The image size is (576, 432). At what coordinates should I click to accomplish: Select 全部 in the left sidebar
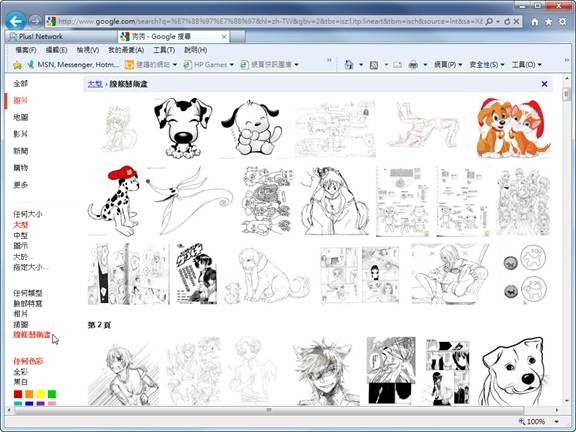click(20, 83)
